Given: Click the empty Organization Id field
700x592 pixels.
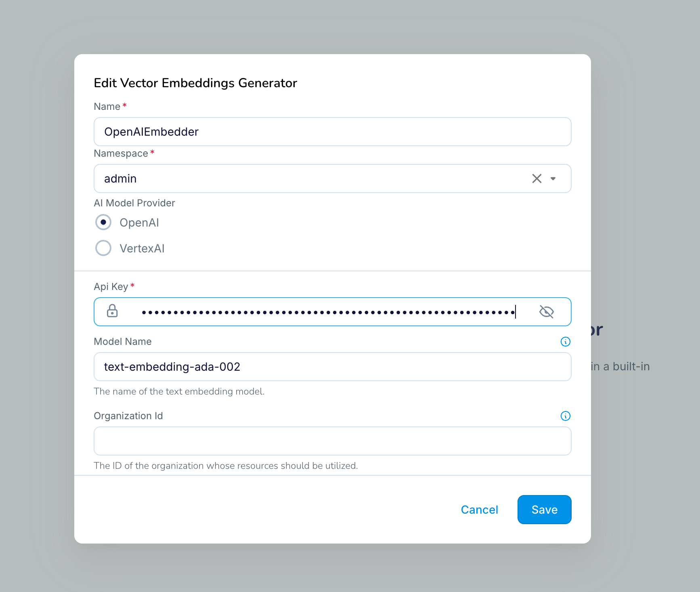Looking at the screenshot, I should point(332,441).
